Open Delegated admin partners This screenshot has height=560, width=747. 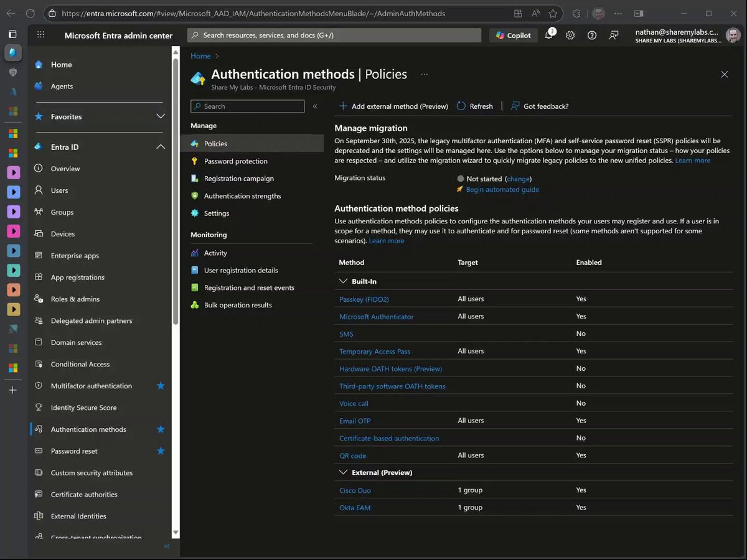[92, 321]
